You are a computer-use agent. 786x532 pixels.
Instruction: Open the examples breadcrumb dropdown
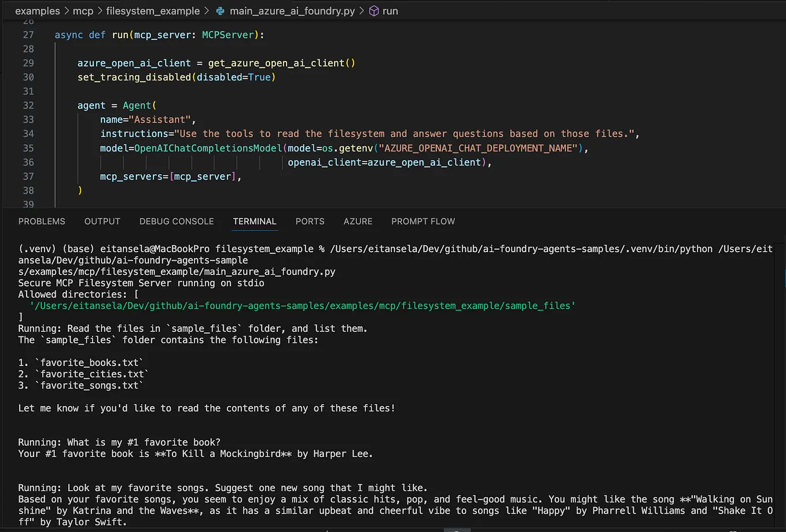pos(37,10)
